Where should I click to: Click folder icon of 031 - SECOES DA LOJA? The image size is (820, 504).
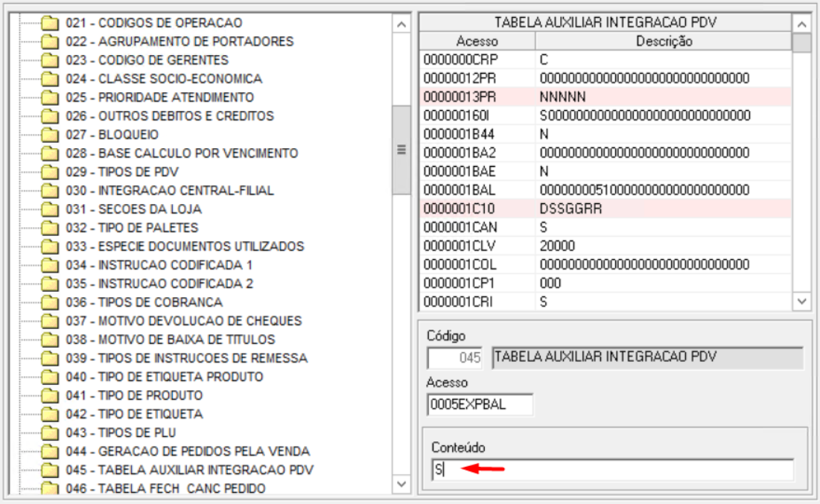[x=50, y=209]
